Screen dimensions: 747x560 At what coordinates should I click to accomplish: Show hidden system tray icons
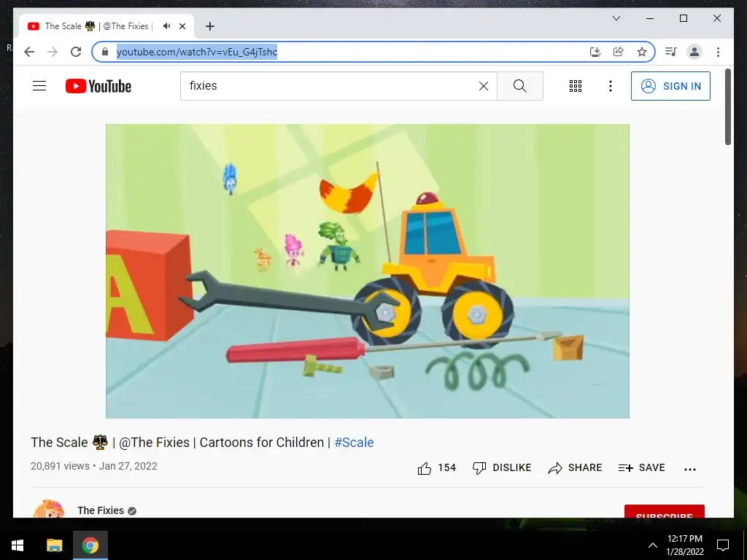pyautogui.click(x=653, y=545)
